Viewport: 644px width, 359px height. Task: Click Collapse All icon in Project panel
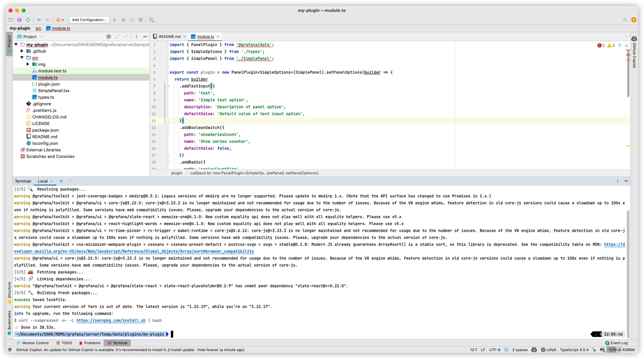[126, 37]
